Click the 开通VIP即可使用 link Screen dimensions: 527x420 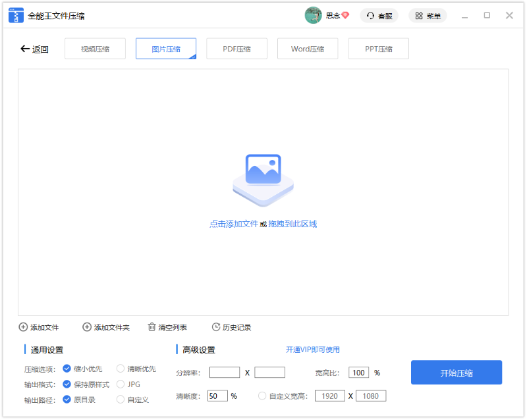point(313,350)
